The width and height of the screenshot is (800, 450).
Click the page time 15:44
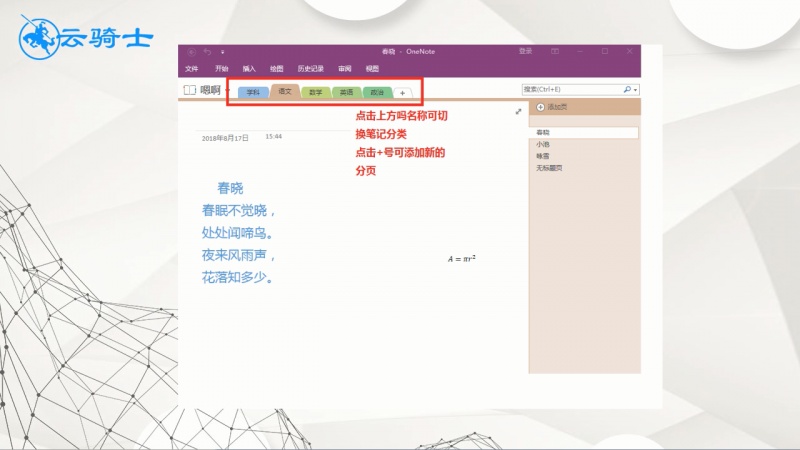pos(273,136)
